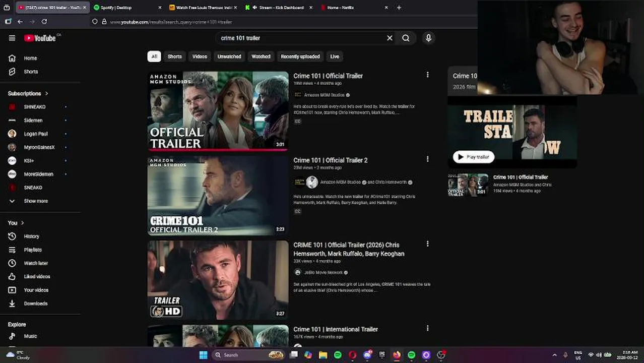Open a new browser tab with plus
Viewport: 644px width, 363px height.
399,8
